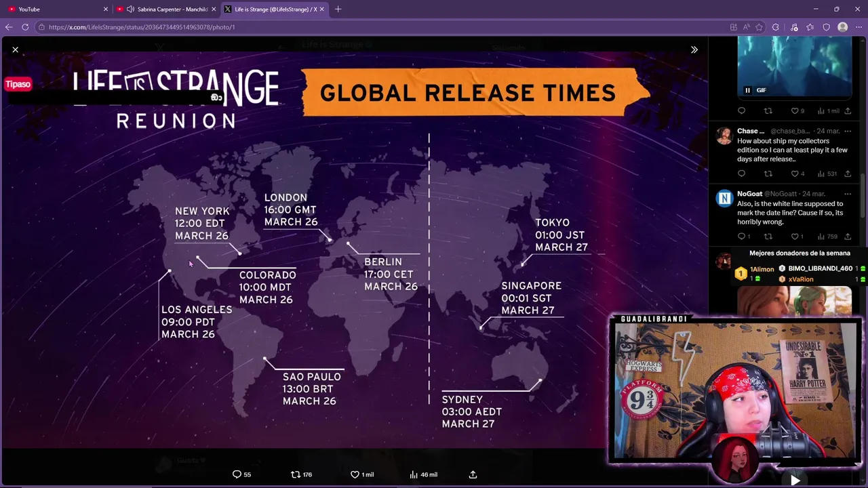Close the Sabrina Carpenter tab
Screen dimensions: 868x488
click(x=214, y=9)
